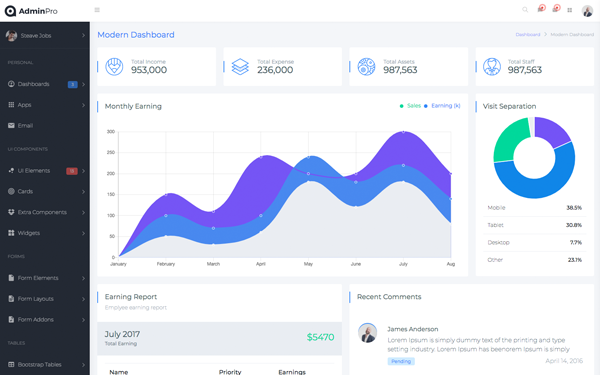Click the Apps grid icon in sidebar

click(x=11, y=104)
